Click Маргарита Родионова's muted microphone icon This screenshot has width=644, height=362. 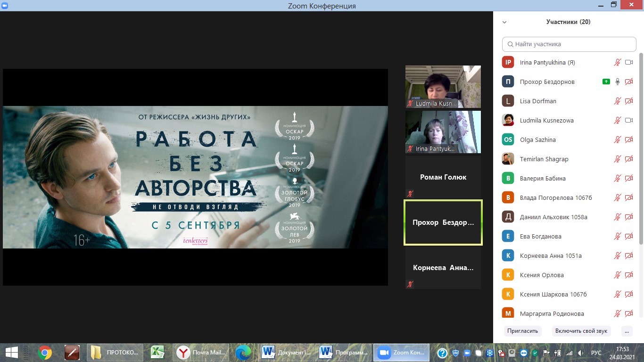[x=617, y=313]
